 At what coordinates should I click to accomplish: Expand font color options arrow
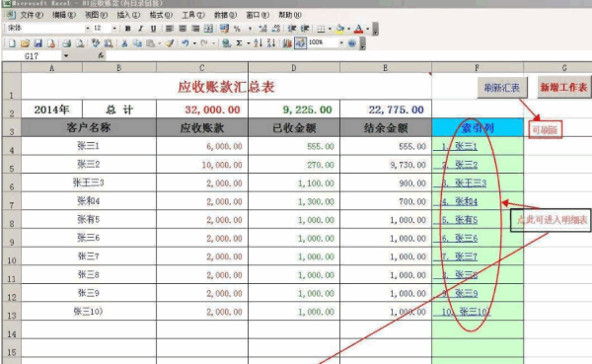point(367,29)
